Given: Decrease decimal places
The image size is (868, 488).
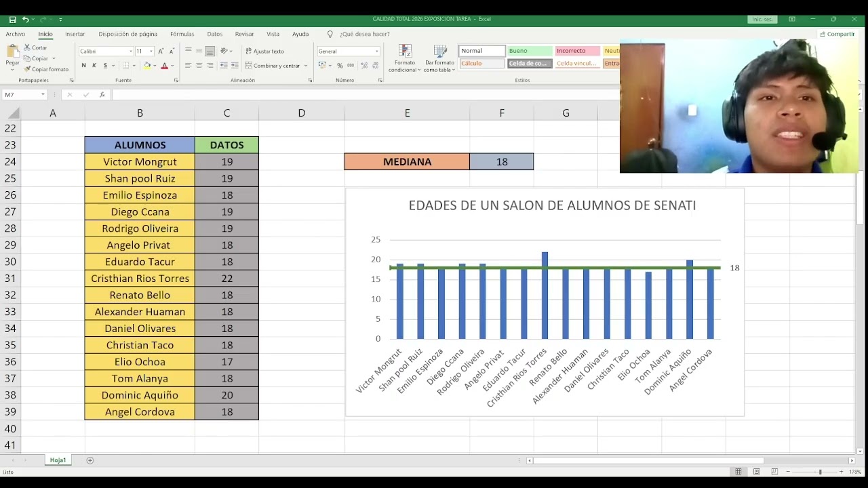Looking at the screenshot, I should 375,66.
